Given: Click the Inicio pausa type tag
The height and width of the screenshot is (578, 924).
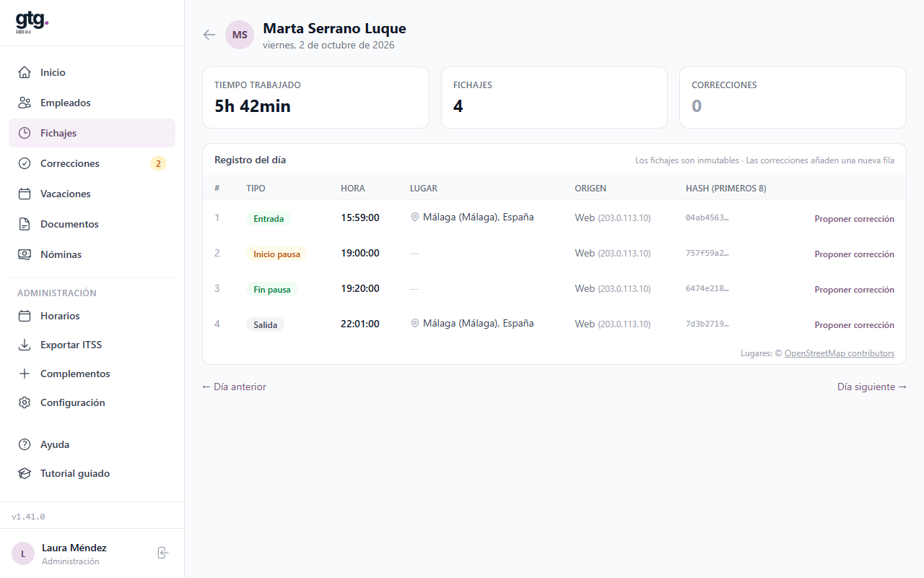Looking at the screenshot, I should point(276,254).
